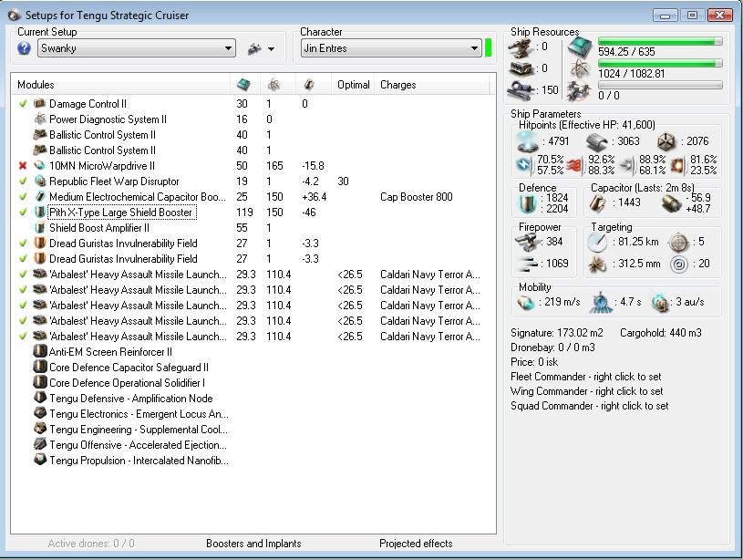Click the Anti-EM Screen Reinforcer II rig icon
The height and width of the screenshot is (560, 743).
[40, 352]
